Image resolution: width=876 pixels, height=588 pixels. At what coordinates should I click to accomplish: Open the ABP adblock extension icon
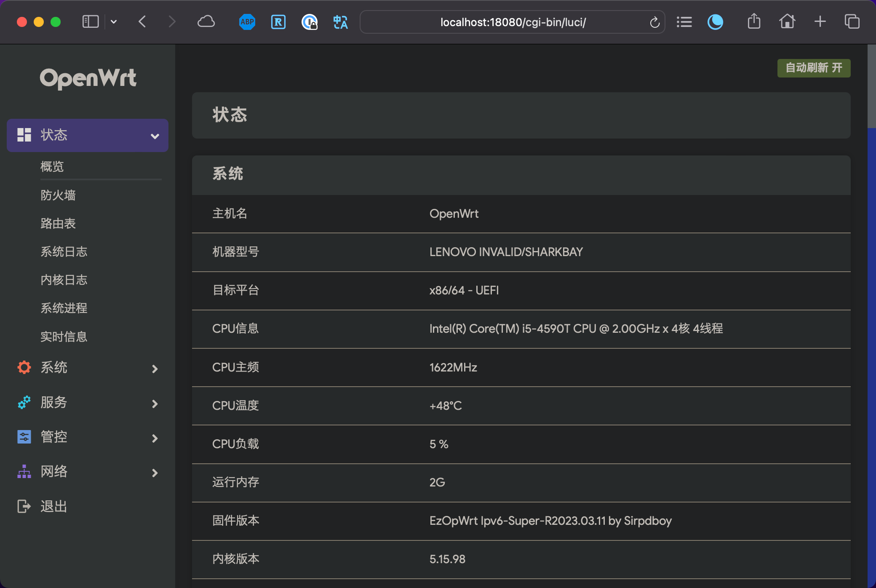coord(247,22)
